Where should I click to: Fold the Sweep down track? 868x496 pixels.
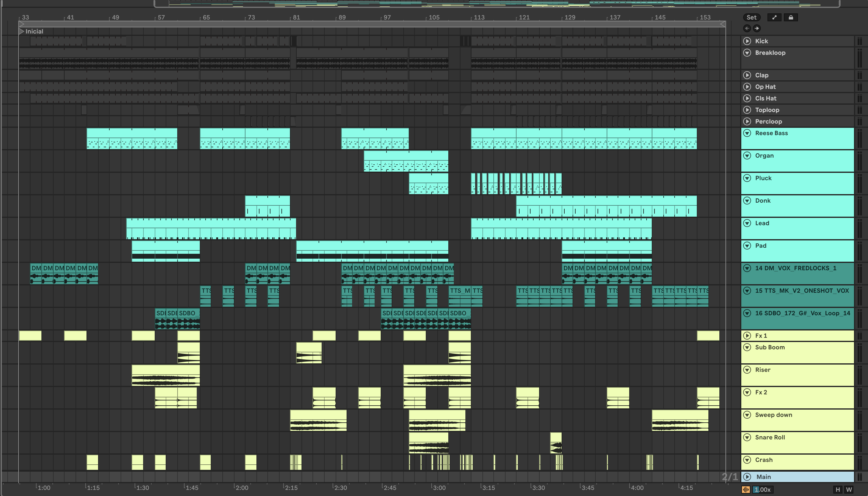747,414
